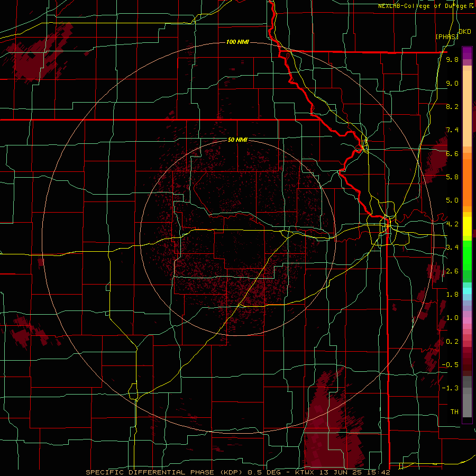This screenshot has height=476, width=476.
Task: Click the 100 NMI range ring label
Action: [x=237, y=42]
